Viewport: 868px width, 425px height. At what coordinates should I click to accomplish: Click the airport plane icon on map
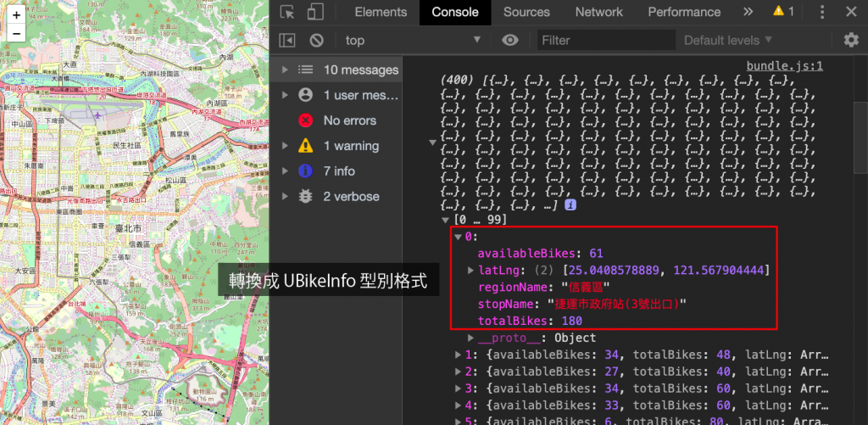98,115
